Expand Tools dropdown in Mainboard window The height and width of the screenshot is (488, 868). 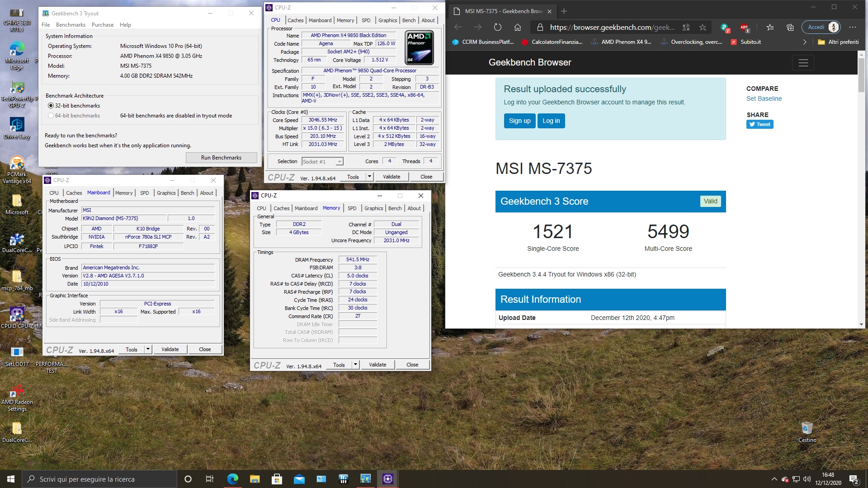coord(148,349)
